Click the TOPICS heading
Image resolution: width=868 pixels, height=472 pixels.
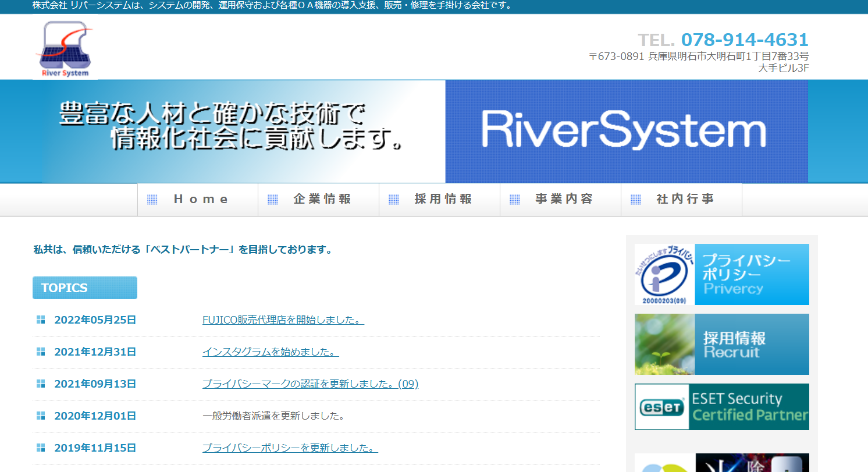(x=85, y=288)
